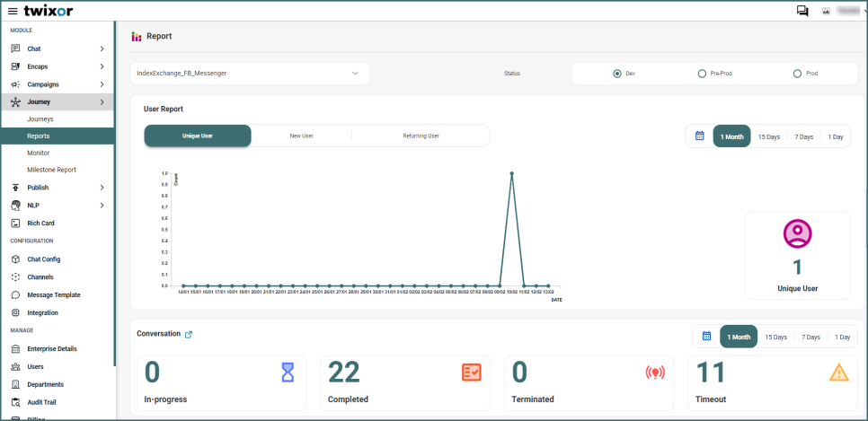
Task: Select the Prod status radio button
Action: pyautogui.click(x=797, y=74)
